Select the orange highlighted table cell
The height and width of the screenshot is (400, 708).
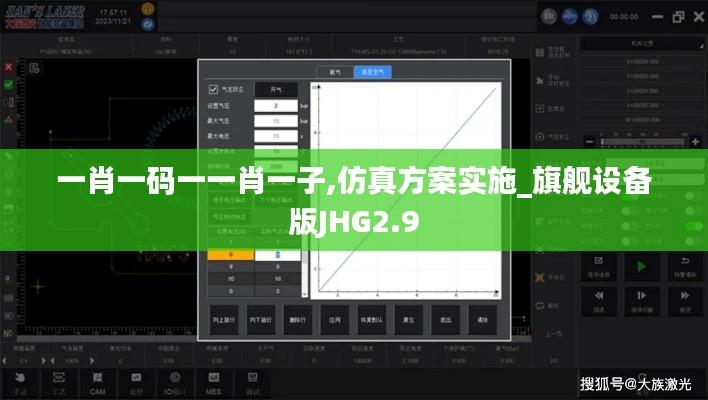[231, 255]
